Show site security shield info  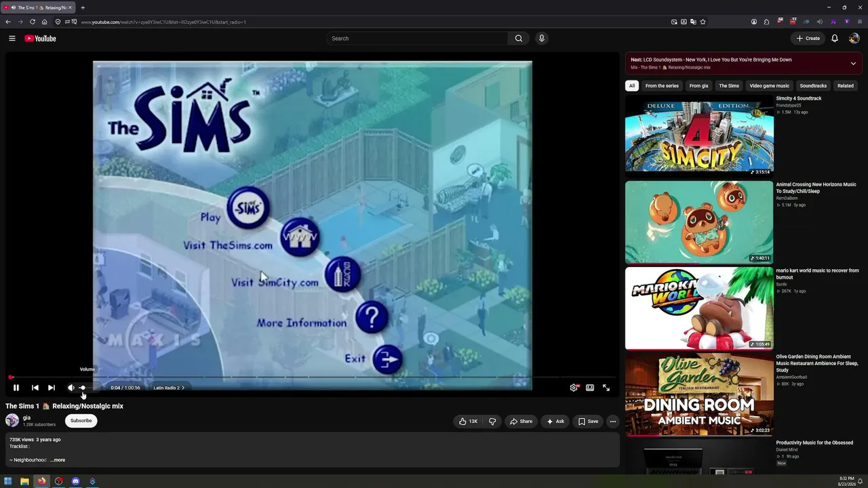click(58, 22)
